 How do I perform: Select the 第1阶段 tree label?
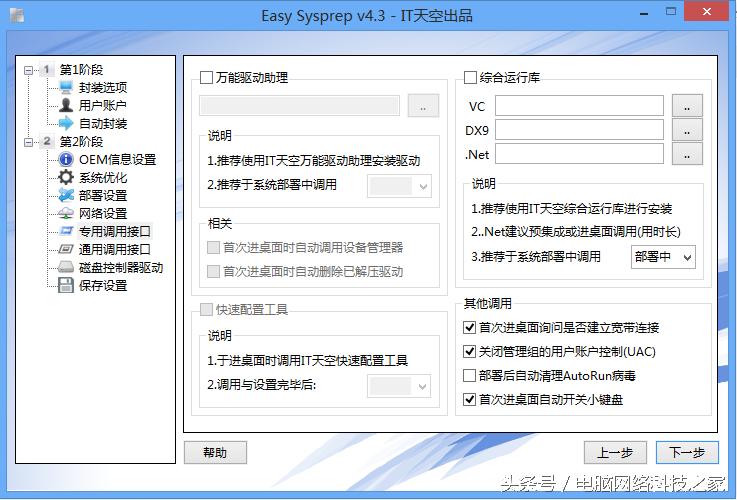pos(81,70)
